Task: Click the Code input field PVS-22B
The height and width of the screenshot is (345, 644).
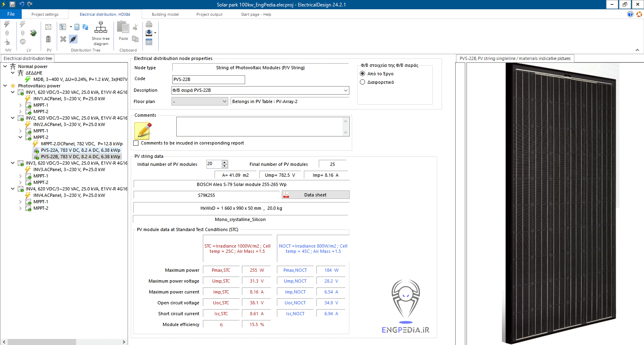Action: [x=208, y=80]
